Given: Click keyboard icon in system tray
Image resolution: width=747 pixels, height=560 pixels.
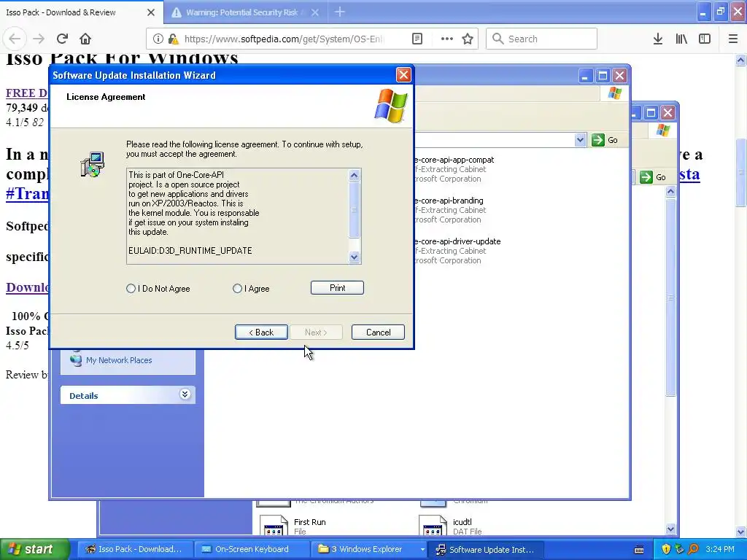Looking at the screenshot, I should [639, 550].
